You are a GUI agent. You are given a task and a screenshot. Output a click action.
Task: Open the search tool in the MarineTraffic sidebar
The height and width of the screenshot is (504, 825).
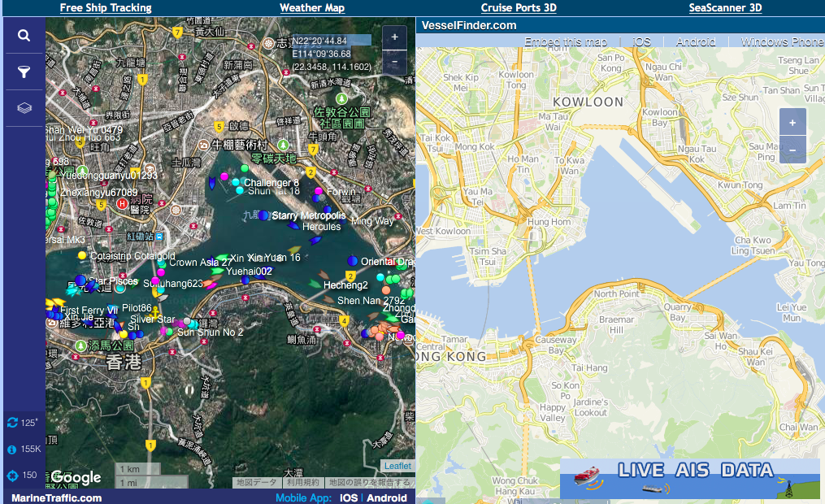24,35
